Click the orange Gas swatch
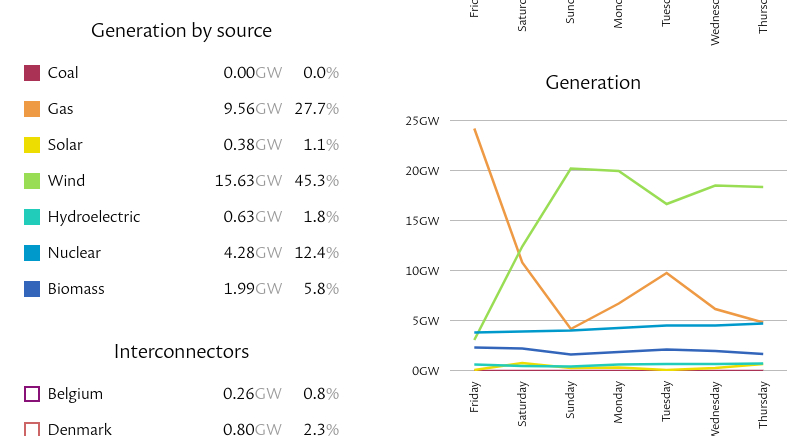Image resolution: width=802 pixels, height=436 pixels. (x=32, y=109)
